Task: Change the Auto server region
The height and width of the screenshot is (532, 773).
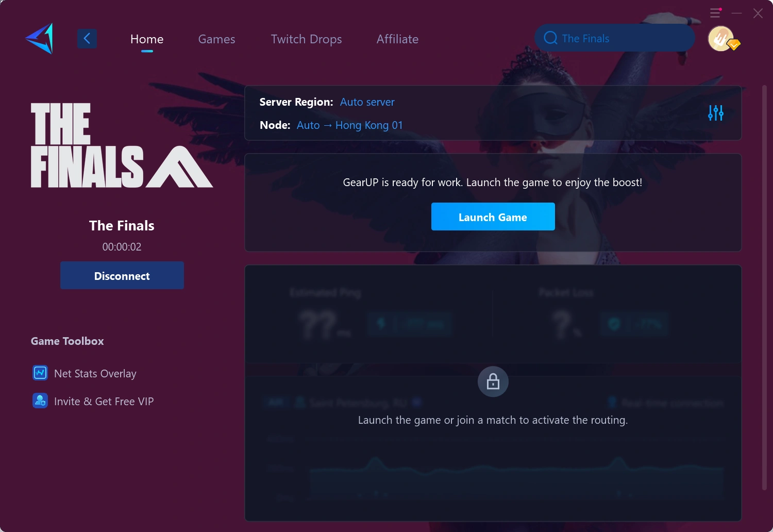Action: (x=367, y=102)
